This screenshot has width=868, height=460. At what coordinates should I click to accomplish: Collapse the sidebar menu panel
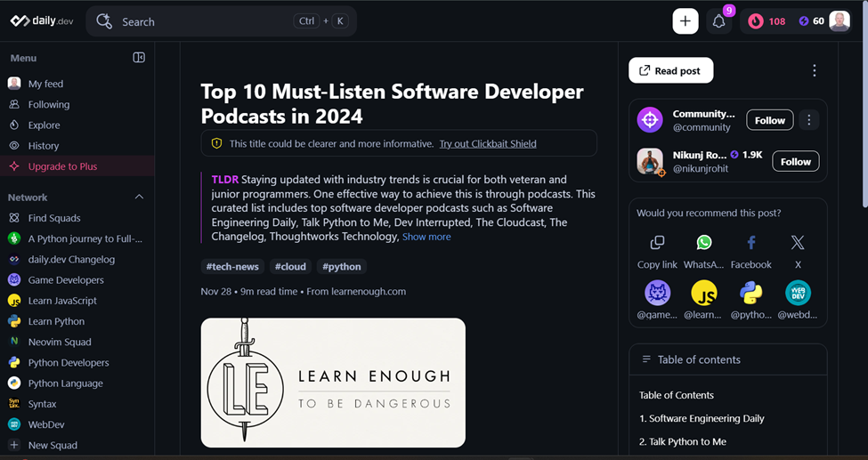[139, 58]
